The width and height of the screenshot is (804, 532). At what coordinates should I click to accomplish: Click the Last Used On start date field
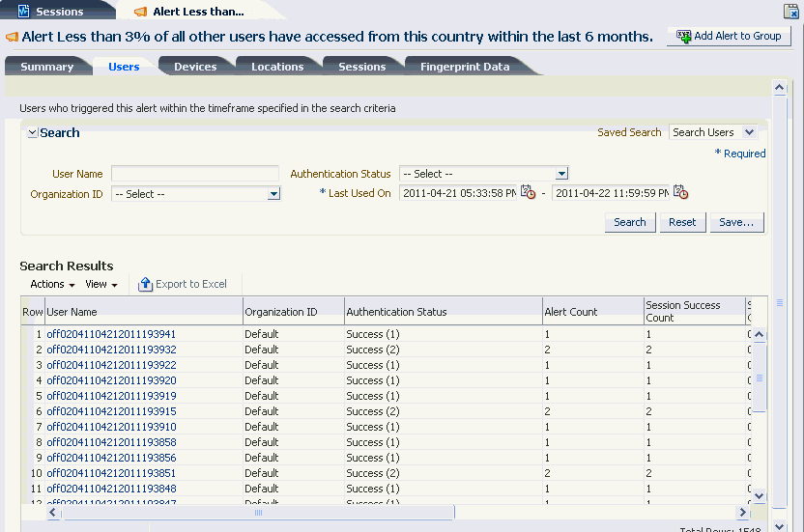[458, 193]
